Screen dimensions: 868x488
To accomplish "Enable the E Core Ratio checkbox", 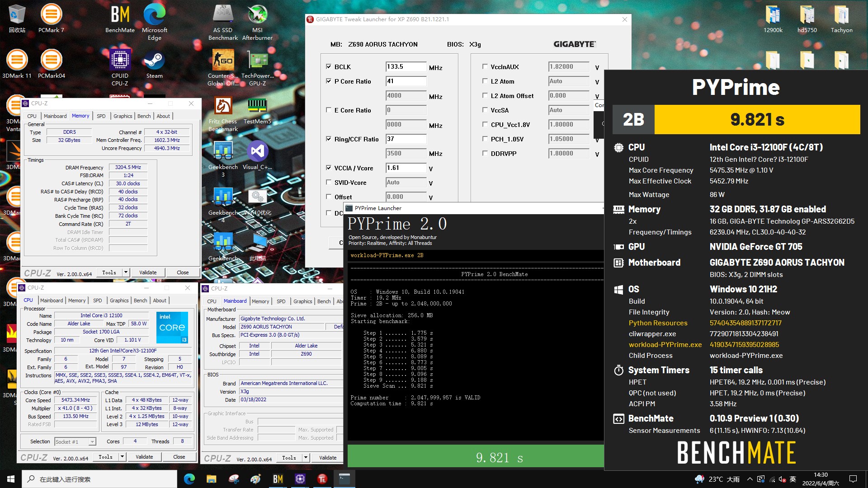I will 329,110.
